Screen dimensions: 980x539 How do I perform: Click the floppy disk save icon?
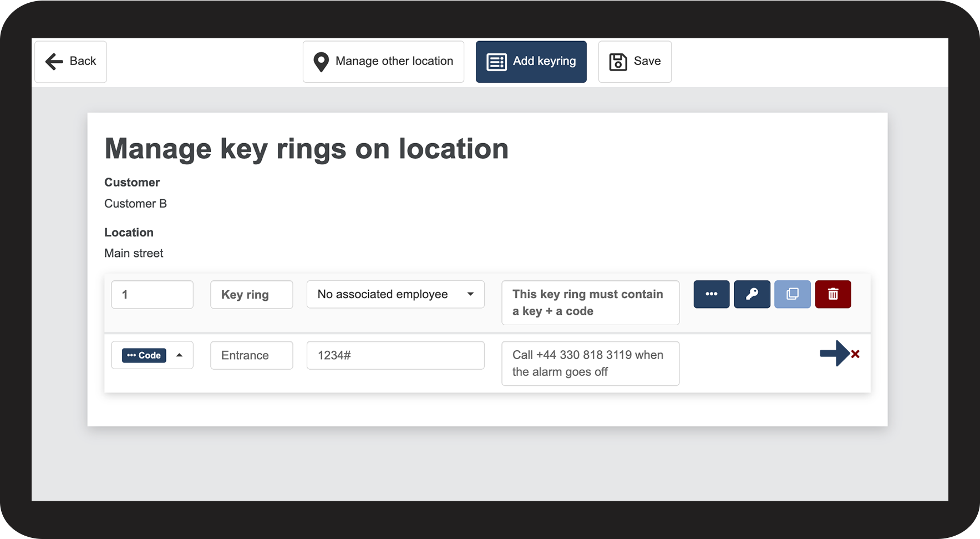pyautogui.click(x=618, y=62)
